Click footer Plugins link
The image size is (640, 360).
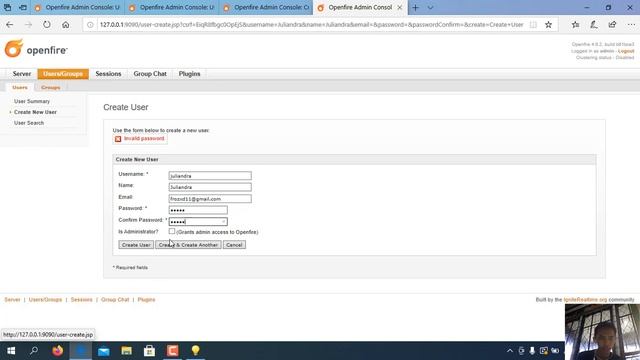pos(146,300)
